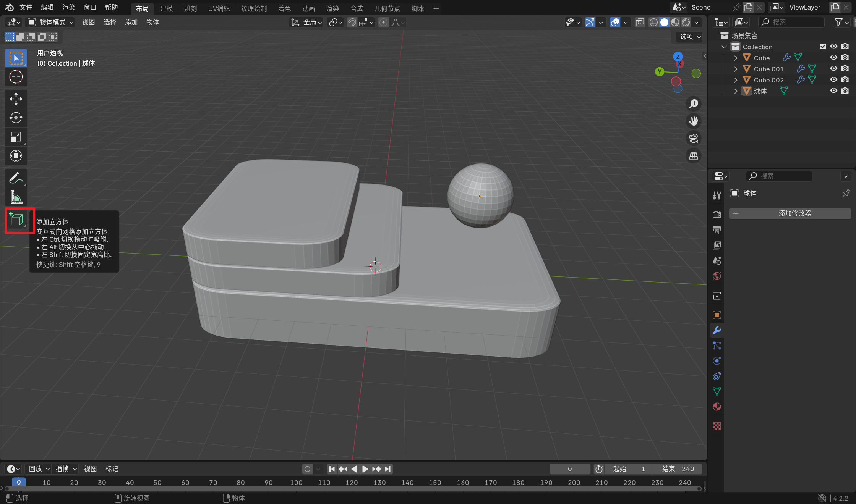Image resolution: width=856 pixels, height=504 pixels.
Task: Activate the 3D Cursor tool
Action: click(16, 77)
